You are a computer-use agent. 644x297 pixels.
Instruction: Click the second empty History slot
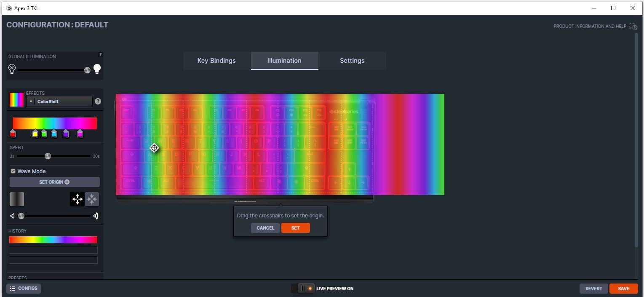pos(53,250)
